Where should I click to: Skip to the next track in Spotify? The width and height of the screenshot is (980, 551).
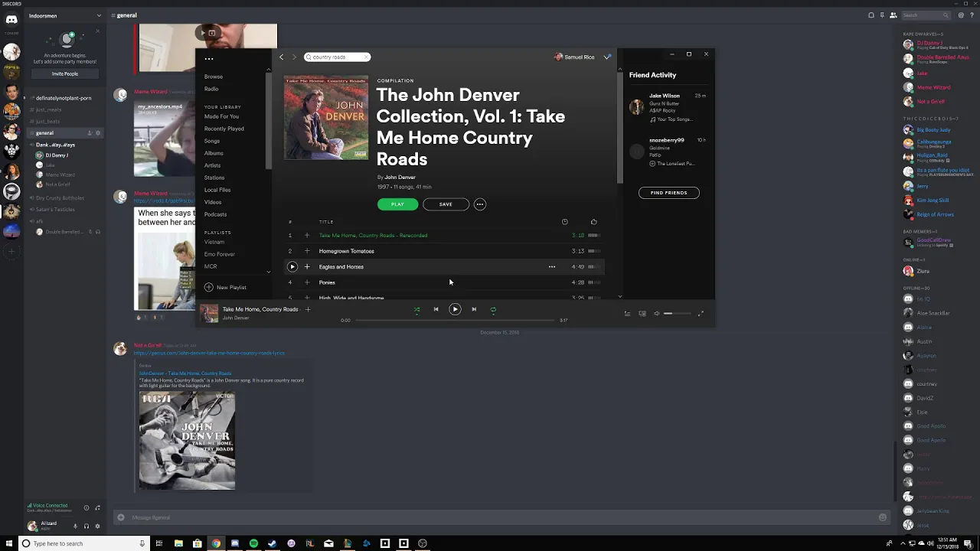(x=474, y=309)
